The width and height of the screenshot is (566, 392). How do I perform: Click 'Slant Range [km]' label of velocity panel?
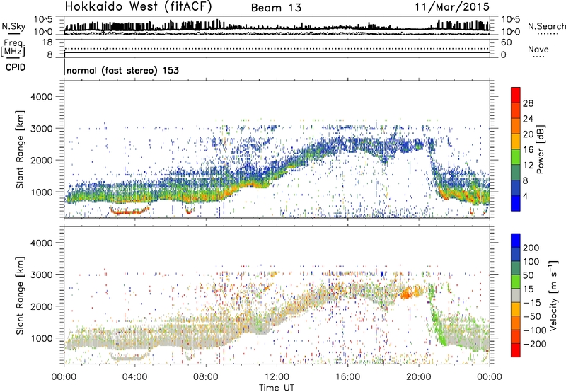(20, 296)
